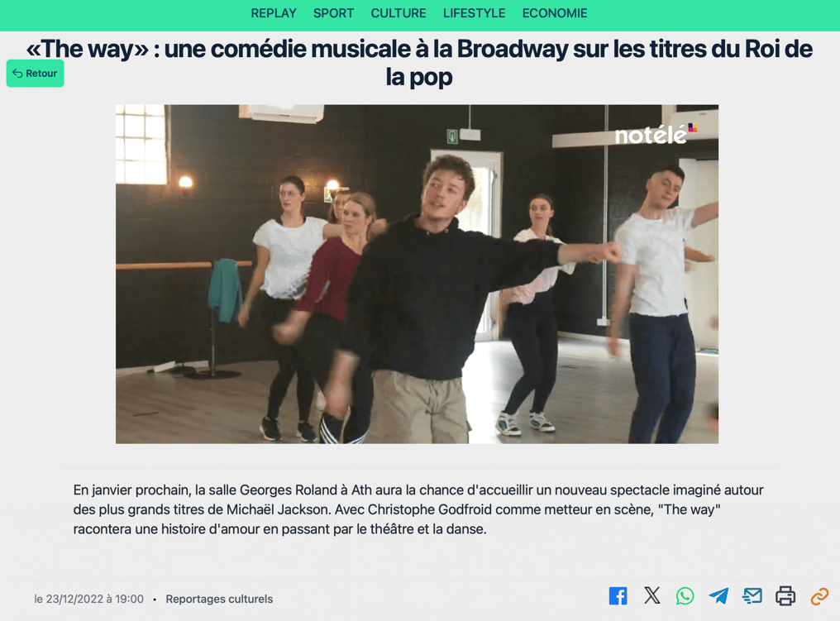Click the article summary paragraph
Viewport: 840px width, 621px height.
(x=418, y=509)
